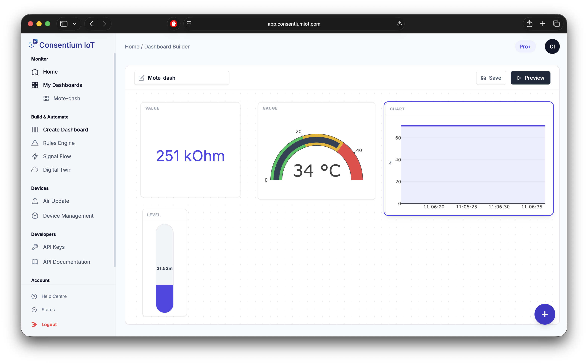Click the Safari share icon
Screen dimensions: 588x364
(x=529, y=24)
